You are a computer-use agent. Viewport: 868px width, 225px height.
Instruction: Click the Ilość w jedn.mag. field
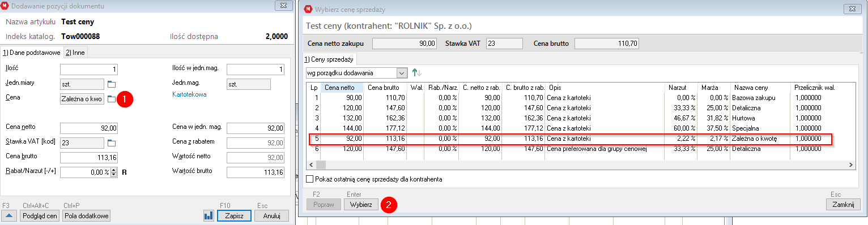click(x=256, y=70)
